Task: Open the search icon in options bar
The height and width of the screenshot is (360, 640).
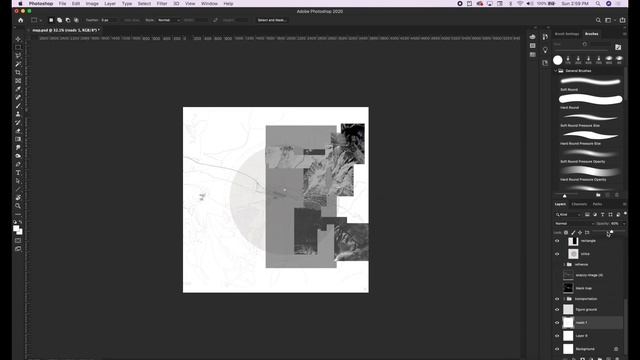Action: point(598,20)
